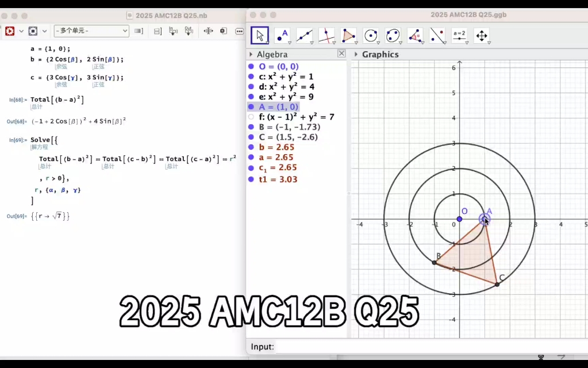Select the Reflect about line tool
588x368 pixels.
point(437,36)
